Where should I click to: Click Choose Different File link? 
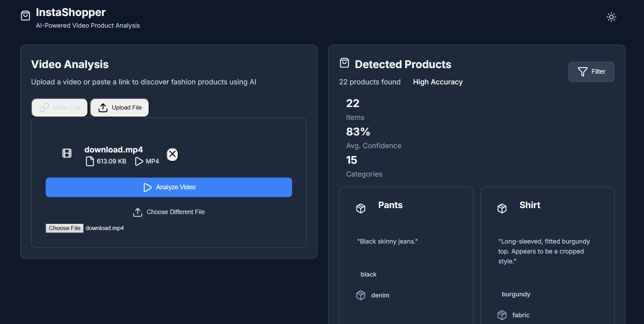click(169, 212)
